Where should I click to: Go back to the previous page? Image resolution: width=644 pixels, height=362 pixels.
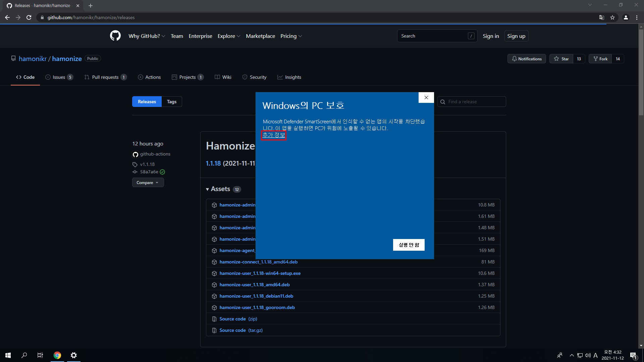[x=7, y=17]
